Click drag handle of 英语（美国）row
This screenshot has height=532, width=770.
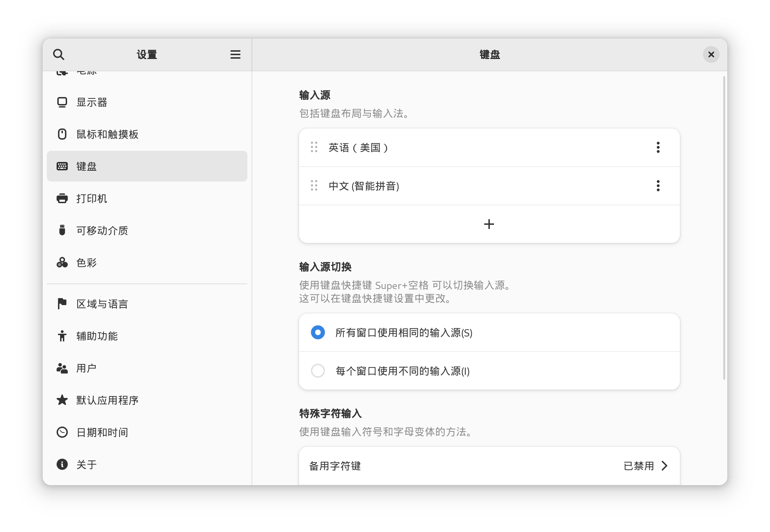(x=314, y=147)
